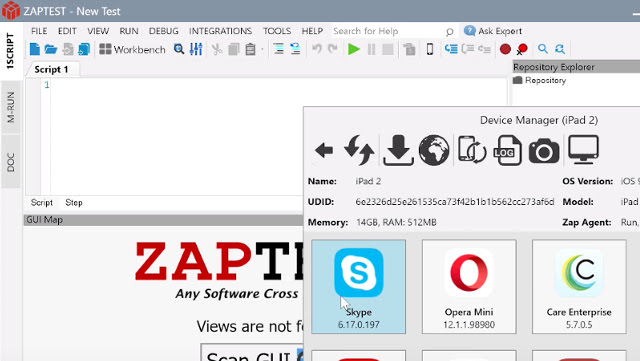Click the monitor screen icon in Device Manager
640x361 pixels.
tap(584, 150)
